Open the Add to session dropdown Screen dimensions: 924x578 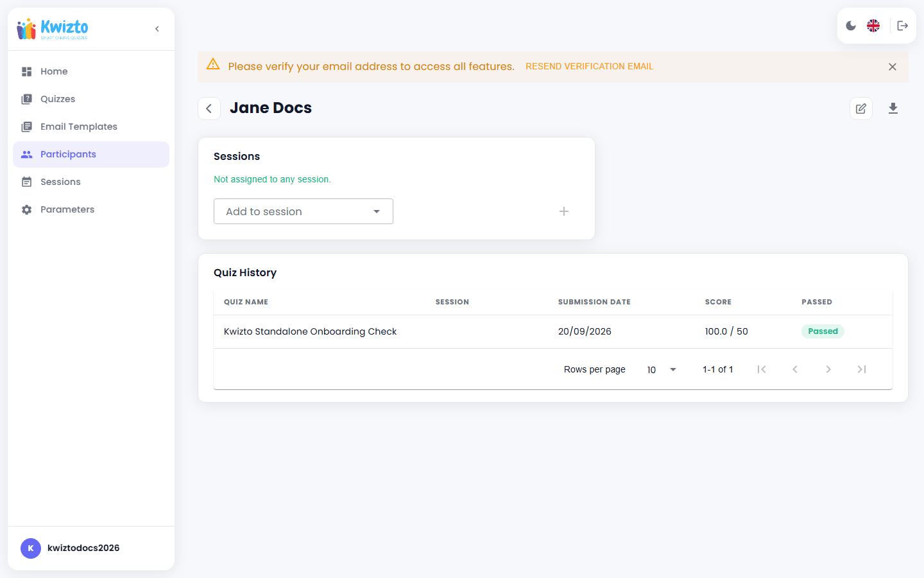(304, 211)
